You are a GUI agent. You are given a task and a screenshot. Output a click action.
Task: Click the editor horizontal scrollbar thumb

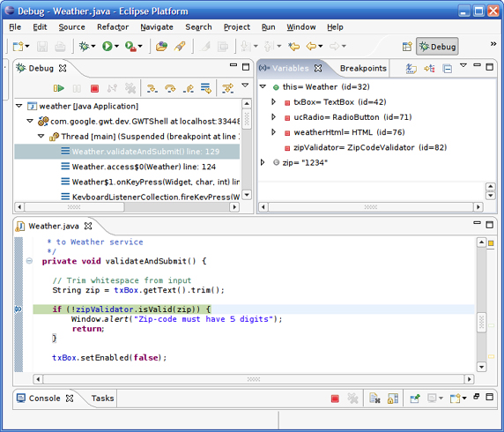click(x=254, y=379)
